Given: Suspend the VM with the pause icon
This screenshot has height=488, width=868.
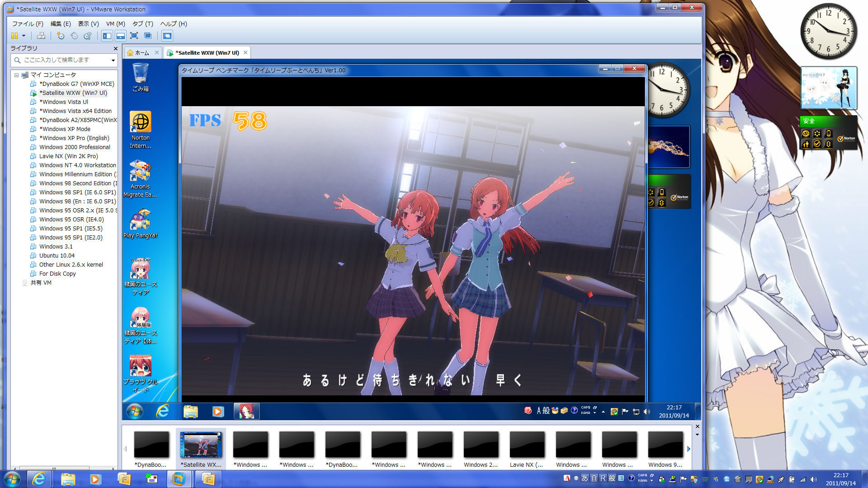Looking at the screenshot, I should pyautogui.click(x=14, y=36).
